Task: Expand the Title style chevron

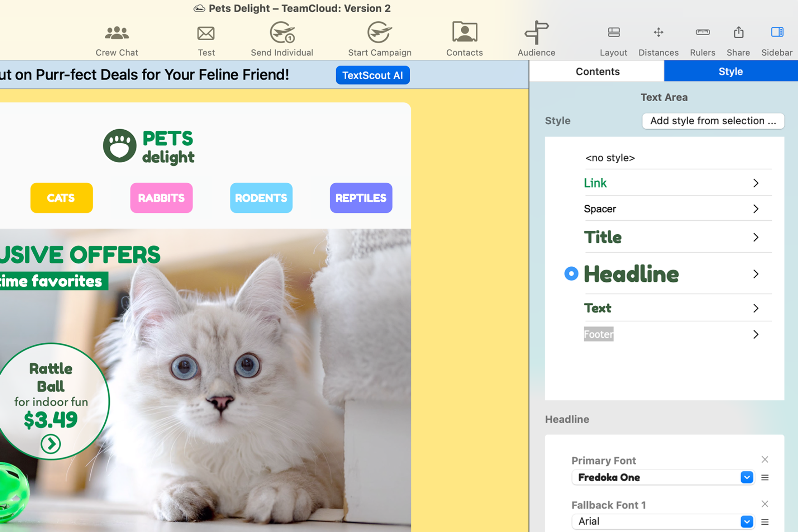Action: click(756, 237)
